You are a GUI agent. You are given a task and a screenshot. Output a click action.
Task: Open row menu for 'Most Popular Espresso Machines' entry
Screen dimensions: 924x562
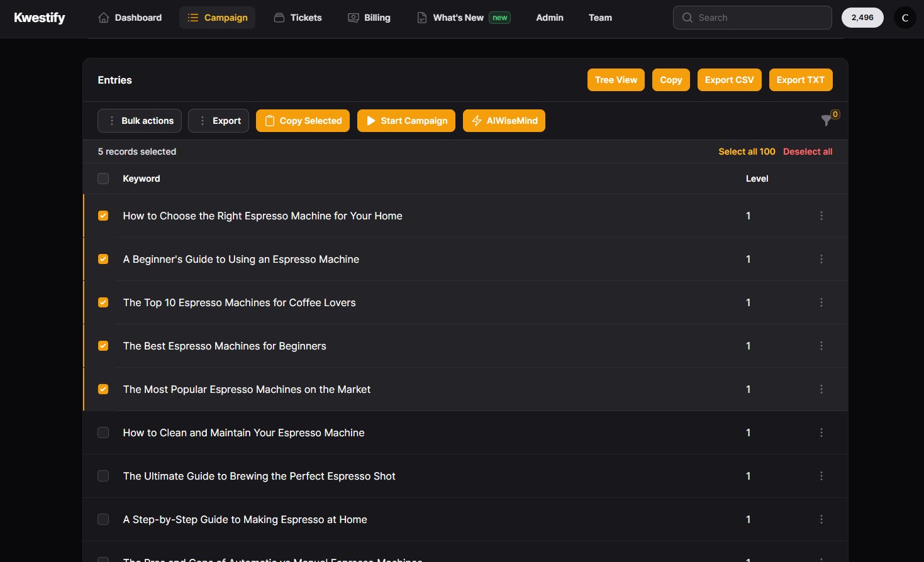point(821,389)
